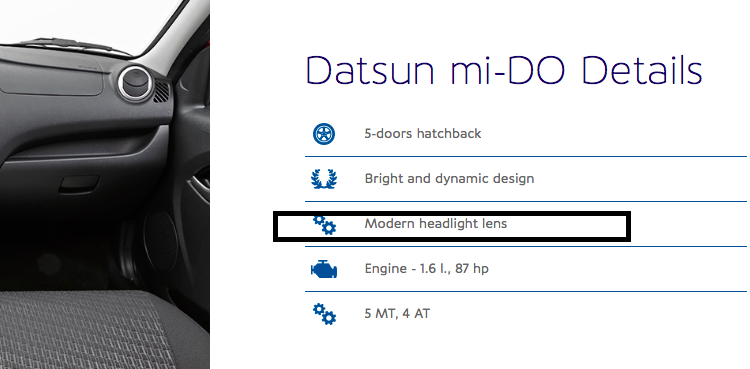Viewport: 750px width, 369px height.
Task: Click the laurel wreath icon beside Bright design
Action: pyautogui.click(x=324, y=179)
